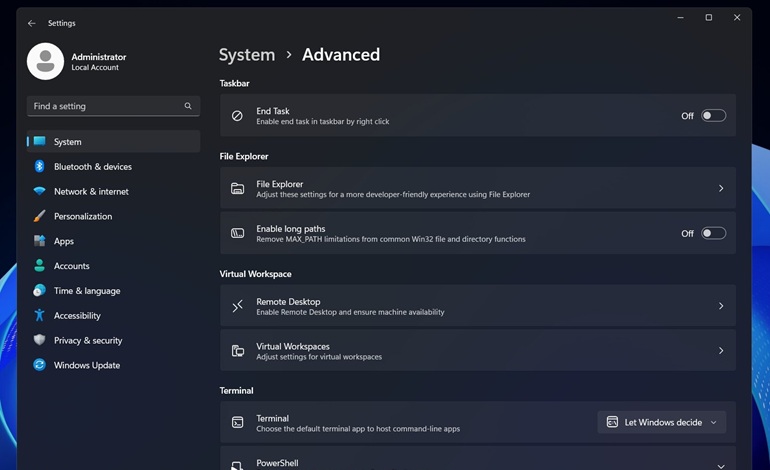
Task: Click the Remote Desktop arrows icon
Action: 237,306
